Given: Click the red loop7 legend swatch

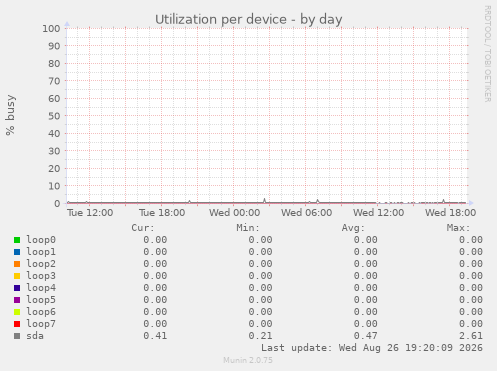Looking at the screenshot, I should point(17,324).
